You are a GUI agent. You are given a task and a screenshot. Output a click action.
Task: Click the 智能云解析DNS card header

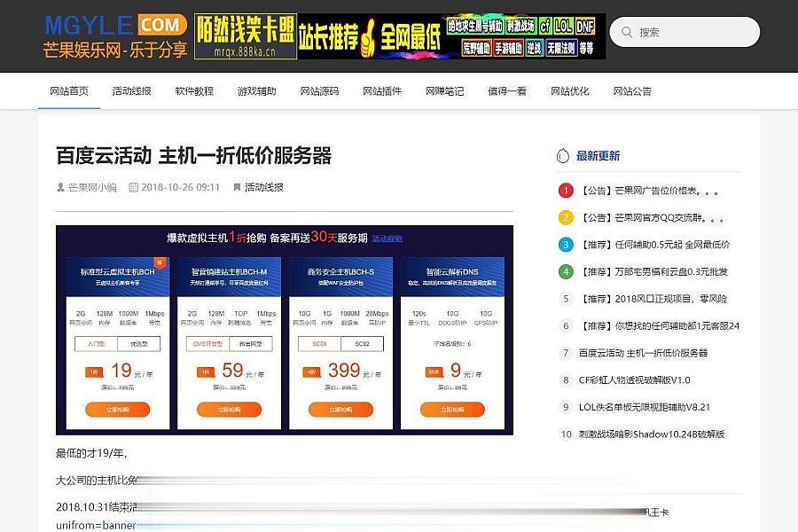point(452,277)
